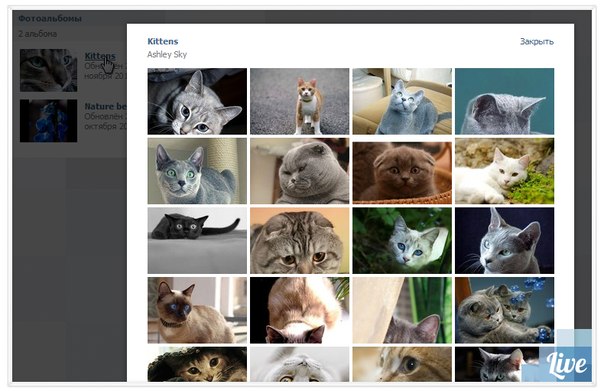
Task: Open the black cat on gray couch photo
Action: [x=197, y=241]
